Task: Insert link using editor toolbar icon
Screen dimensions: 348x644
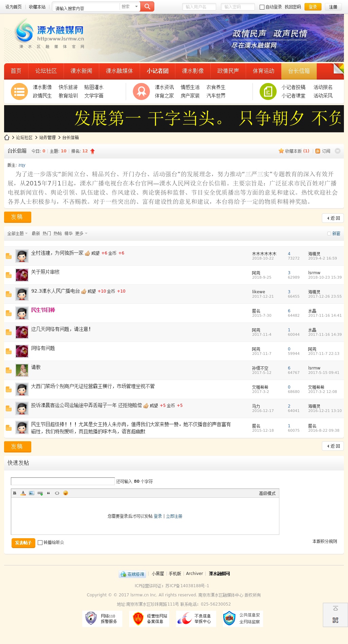Action: pos(40,493)
